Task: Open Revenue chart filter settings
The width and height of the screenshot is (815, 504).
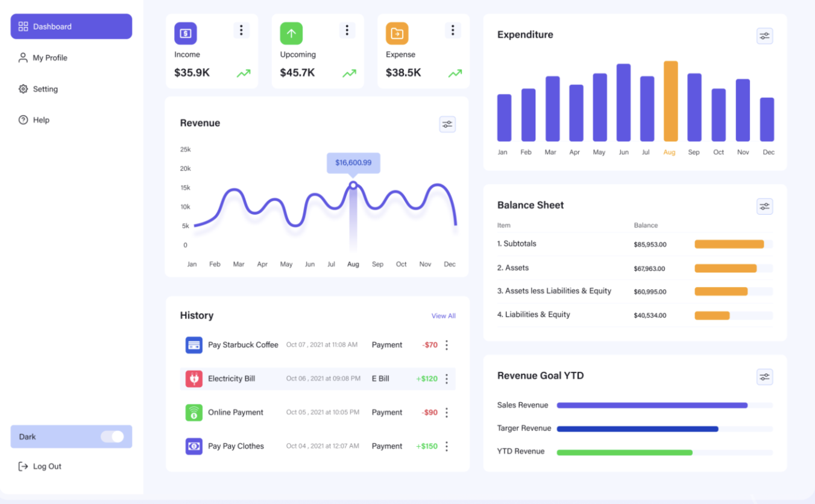Action: [447, 124]
